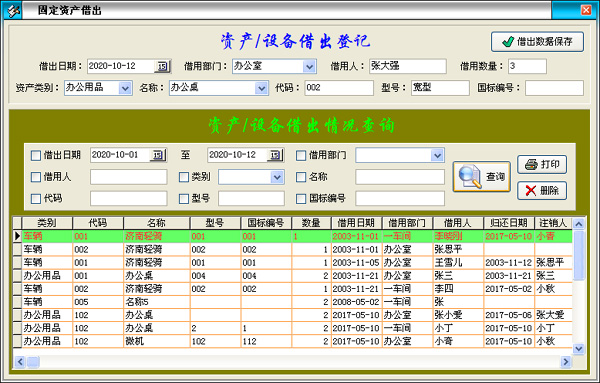
Task: Click the 代码 field containing 002
Action: click(x=339, y=88)
